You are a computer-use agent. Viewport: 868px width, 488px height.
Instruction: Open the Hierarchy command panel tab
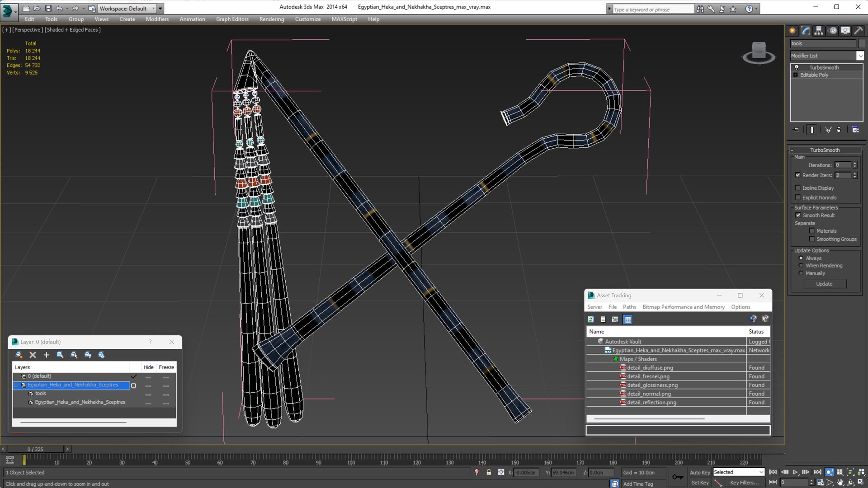tap(819, 31)
